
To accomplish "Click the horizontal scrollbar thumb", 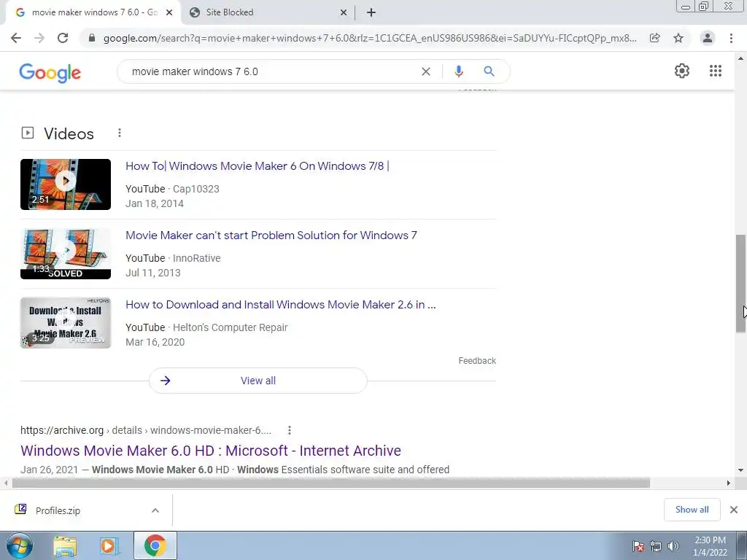I will [330, 483].
